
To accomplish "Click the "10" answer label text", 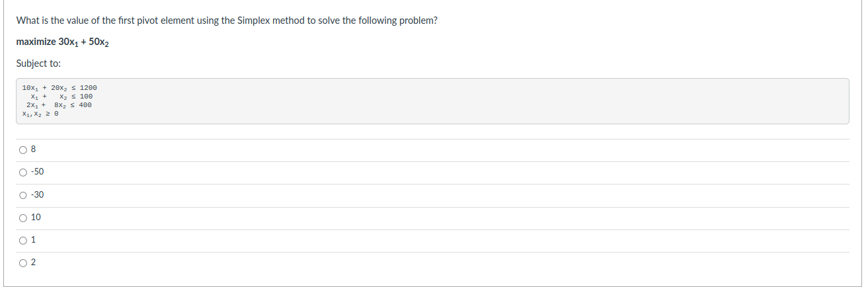I will pos(36,217).
